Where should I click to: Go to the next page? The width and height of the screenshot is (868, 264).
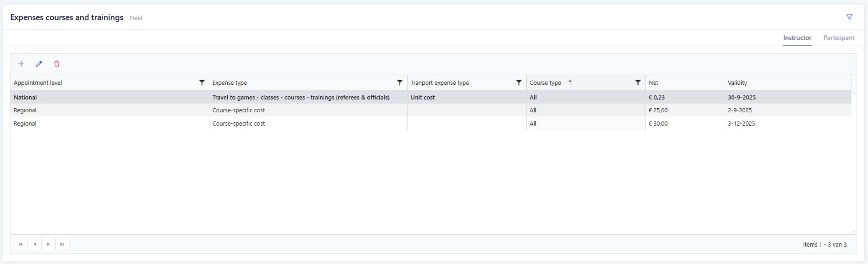(49, 244)
